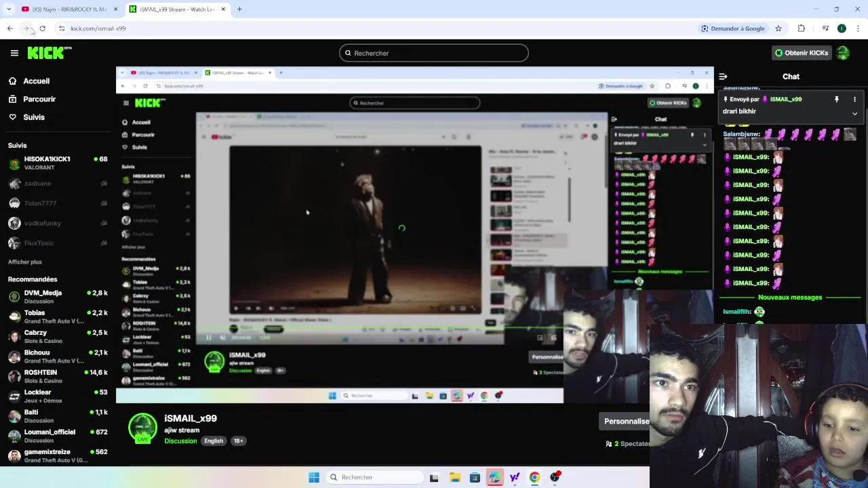
Task: Click Nouveaux messages in chat
Action: click(790, 298)
